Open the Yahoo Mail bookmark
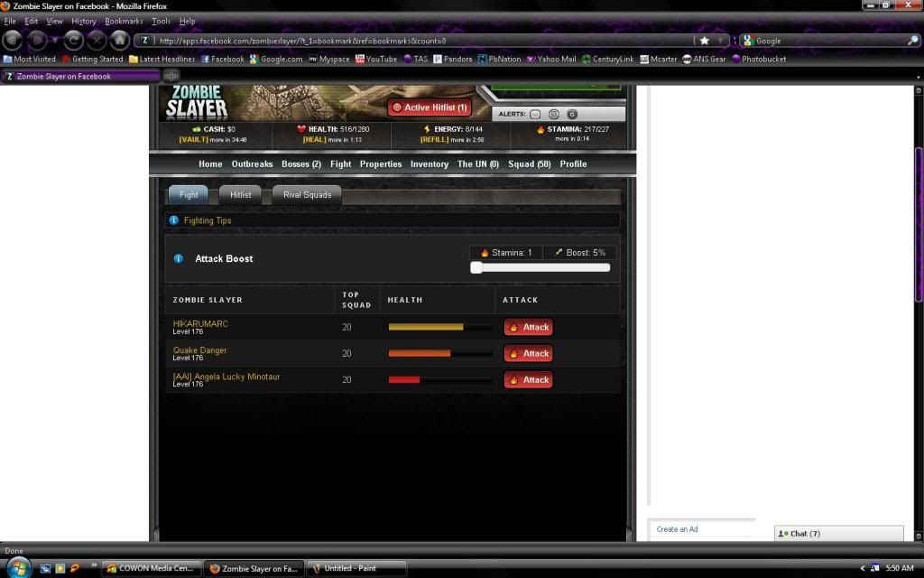 click(x=551, y=59)
